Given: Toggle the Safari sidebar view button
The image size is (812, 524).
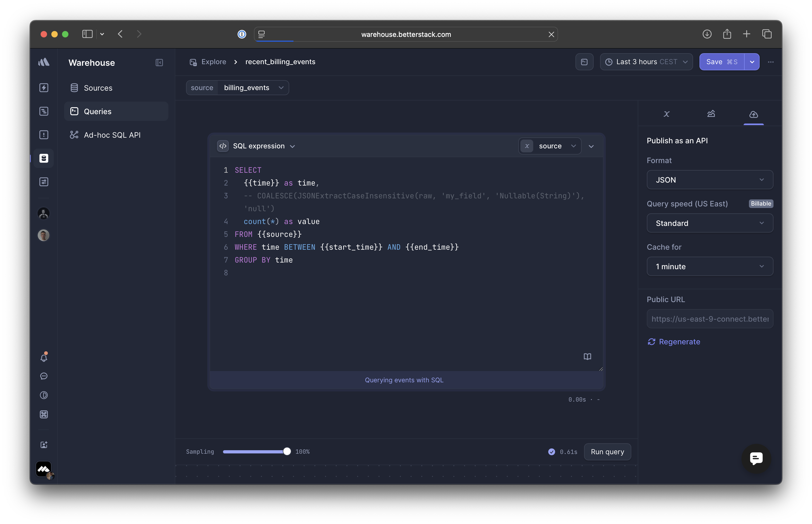Looking at the screenshot, I should pos(87,34).
